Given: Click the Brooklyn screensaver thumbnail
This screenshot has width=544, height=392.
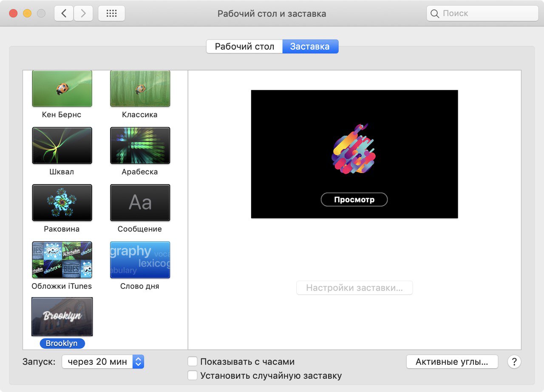Looking at the screenshot, I should coord(62,317).
